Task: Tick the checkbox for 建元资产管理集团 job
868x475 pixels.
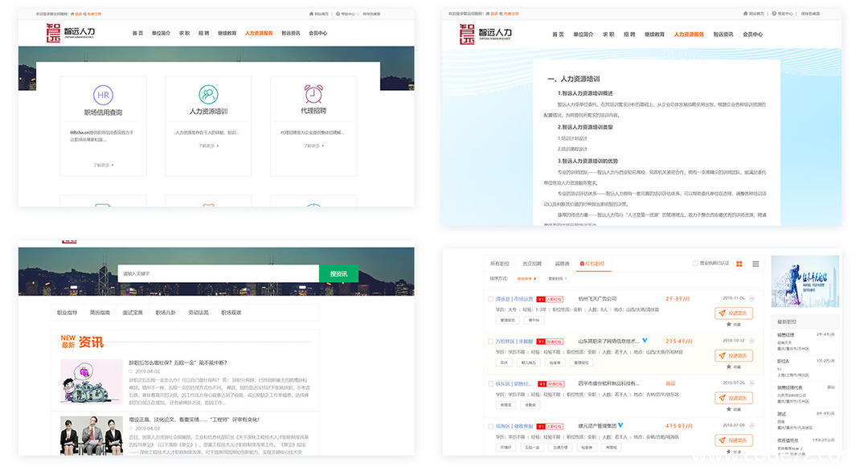Action: tap(490, 426)
